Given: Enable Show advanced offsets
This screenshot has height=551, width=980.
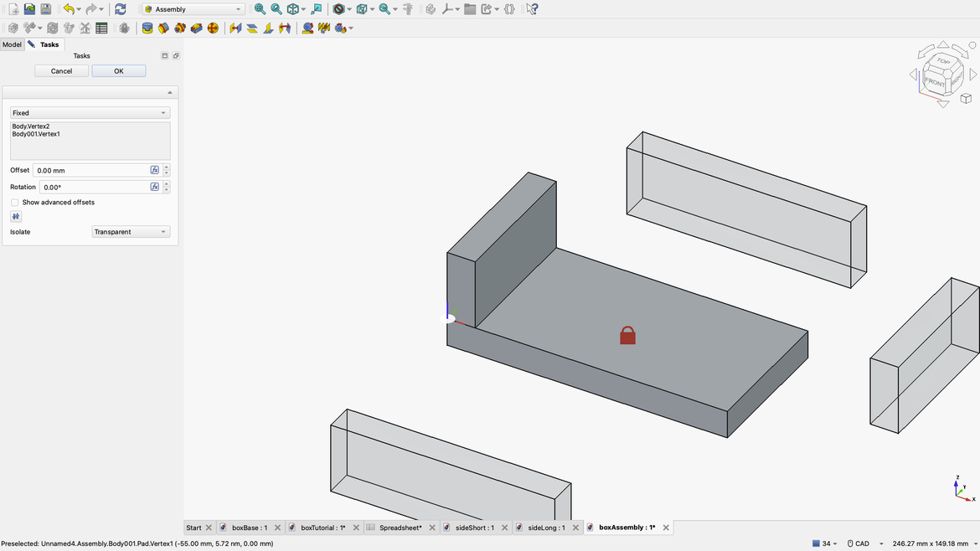Looking at the screenshot, I should click(14, 202).
